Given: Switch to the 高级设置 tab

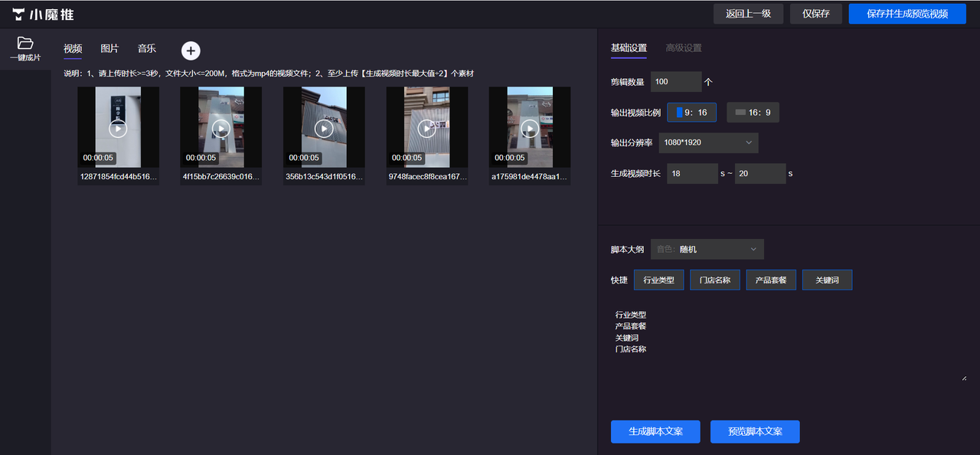Looking at the screenshot, I should coord(683,48).
